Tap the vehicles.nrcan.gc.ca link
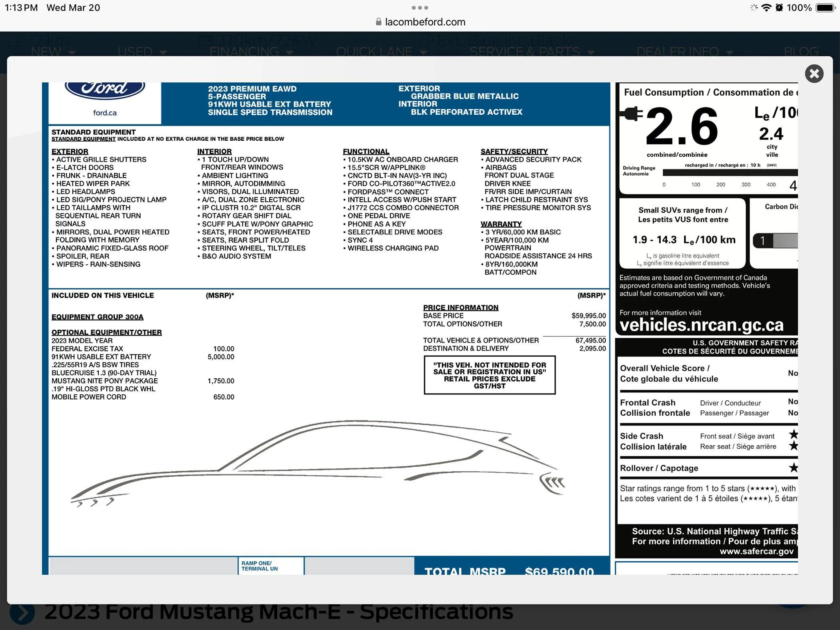The image size is (840, 630). click(701, 325)
